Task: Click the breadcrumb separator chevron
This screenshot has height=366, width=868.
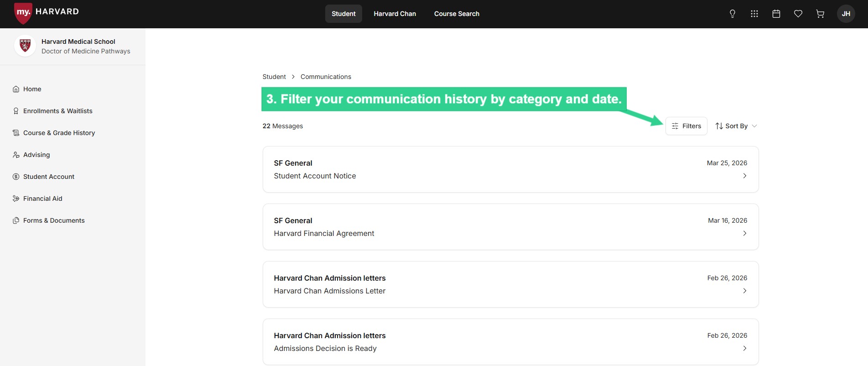Action: point(293,77)
